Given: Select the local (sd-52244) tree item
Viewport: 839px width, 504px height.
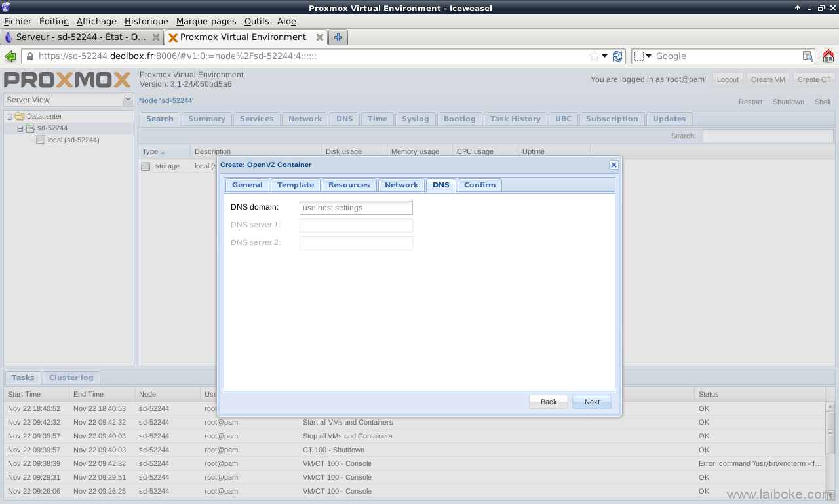Looking at the screenshot, I should (73, 140).
